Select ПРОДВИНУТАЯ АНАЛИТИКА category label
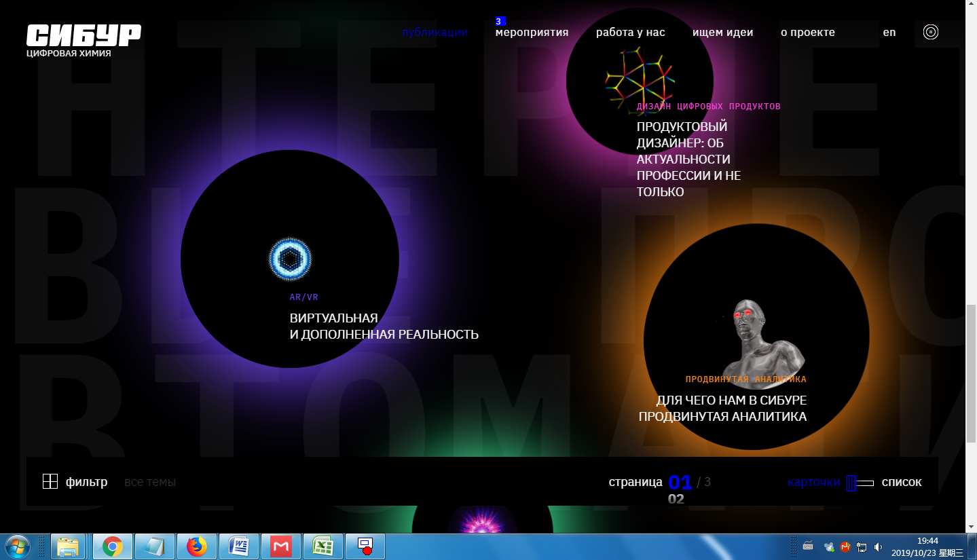Image resolution: width=977 pixels, height=560 pixels. pos(745,379)
